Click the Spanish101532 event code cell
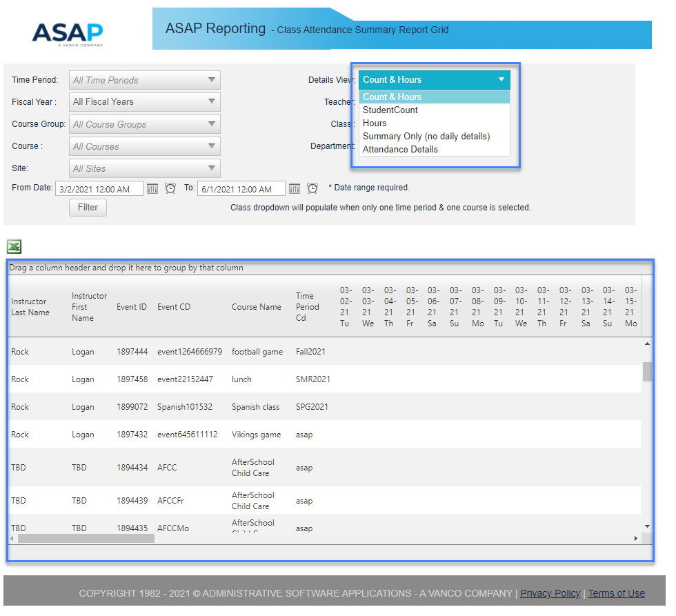The image size is (676, 616). (185, 407)
